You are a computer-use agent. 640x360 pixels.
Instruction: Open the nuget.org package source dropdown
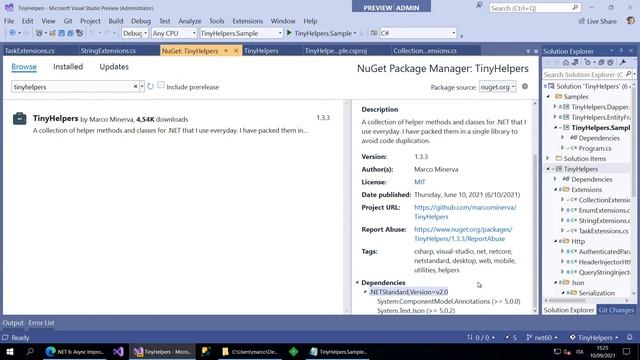498,87
